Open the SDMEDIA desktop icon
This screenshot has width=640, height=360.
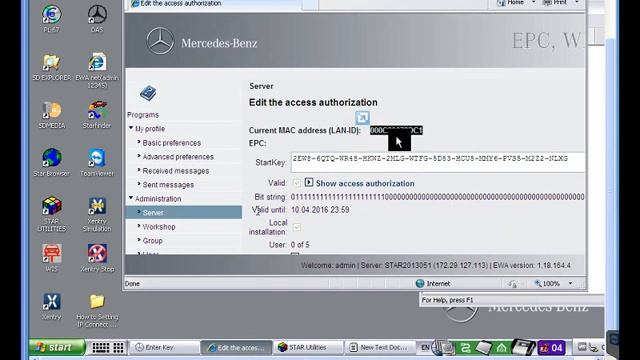51,115
